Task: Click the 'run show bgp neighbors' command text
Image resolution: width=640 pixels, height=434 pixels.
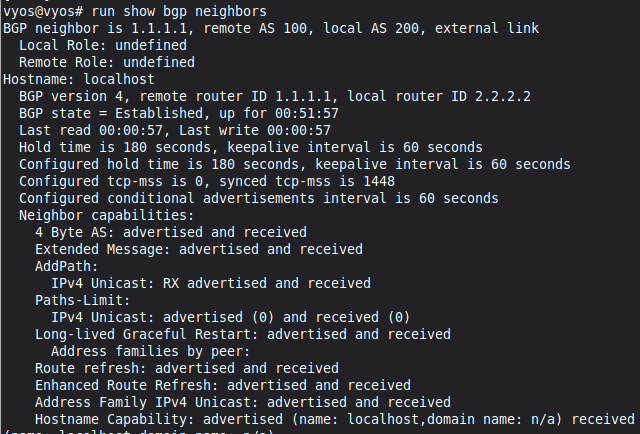Action: pos(179,11)
